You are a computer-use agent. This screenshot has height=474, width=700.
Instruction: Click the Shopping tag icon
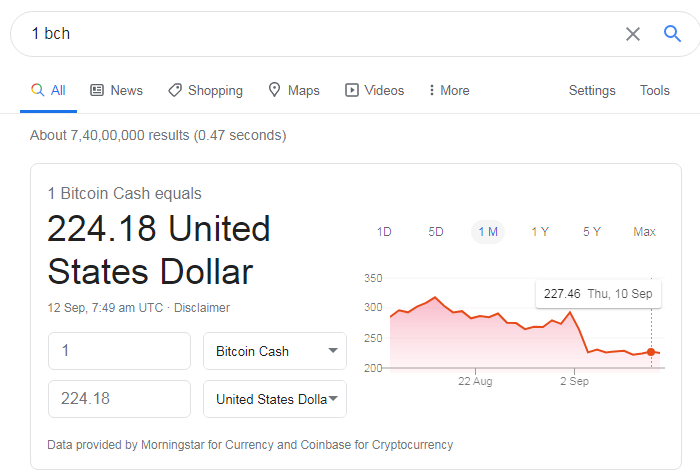[175, 90]
